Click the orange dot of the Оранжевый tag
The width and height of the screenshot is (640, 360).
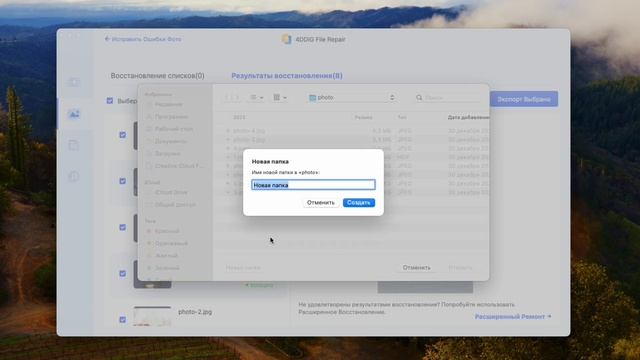point(149,243)
